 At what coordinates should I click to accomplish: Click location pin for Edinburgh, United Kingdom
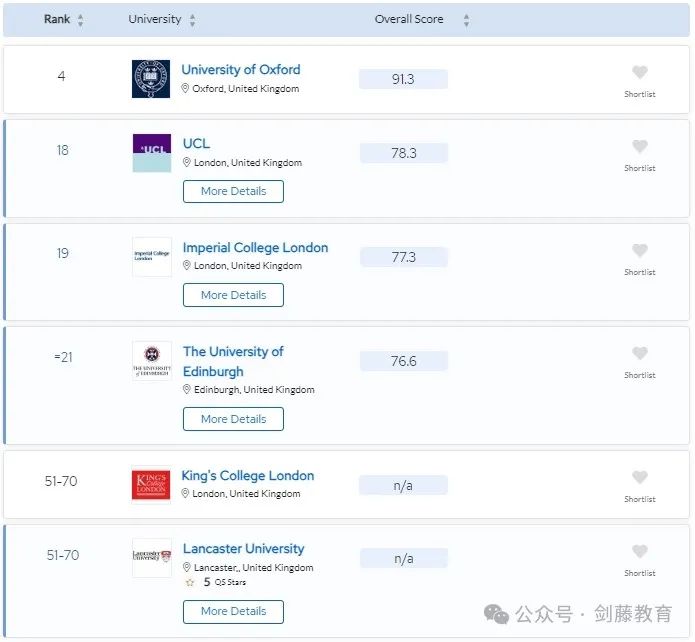tap(187, 390)
